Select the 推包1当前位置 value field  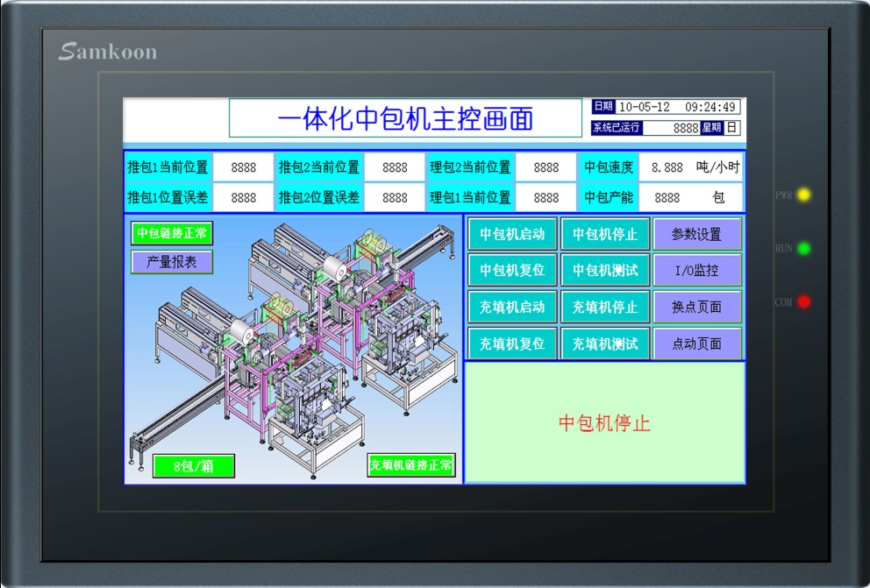point(244,167)
